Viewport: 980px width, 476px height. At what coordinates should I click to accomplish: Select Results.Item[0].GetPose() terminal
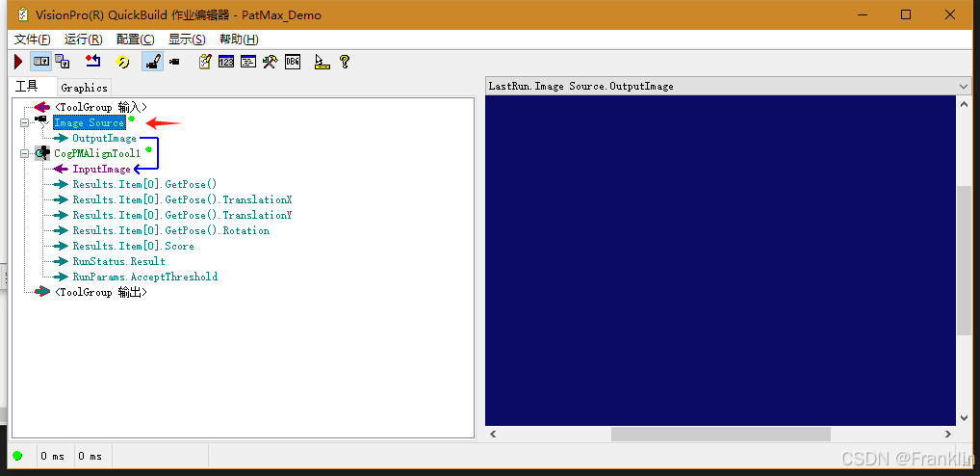[144, 184]
